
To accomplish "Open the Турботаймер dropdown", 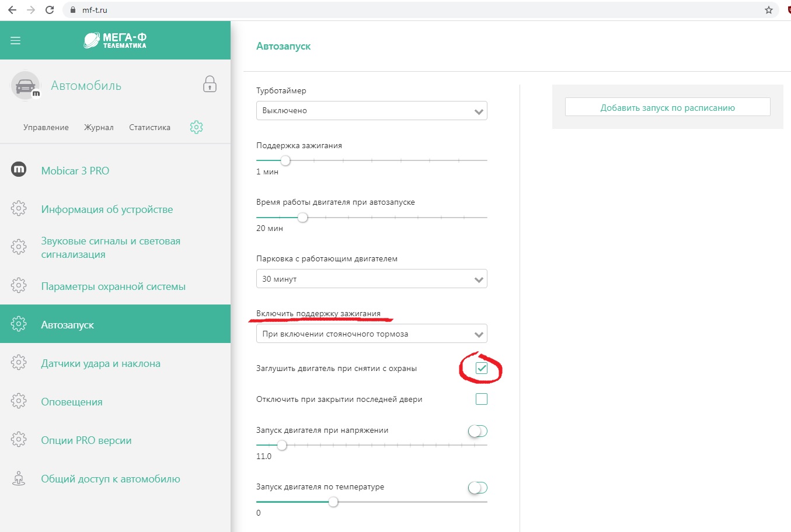I will point(371,111).
